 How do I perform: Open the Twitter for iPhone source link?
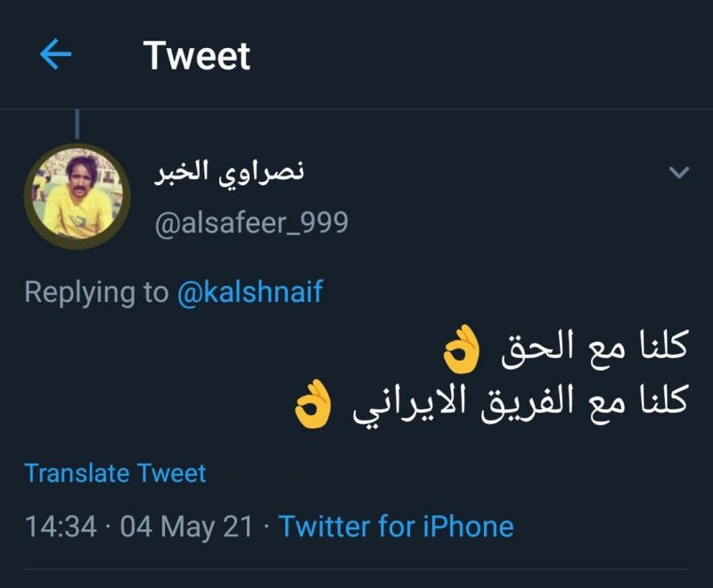tap(397, 526)
